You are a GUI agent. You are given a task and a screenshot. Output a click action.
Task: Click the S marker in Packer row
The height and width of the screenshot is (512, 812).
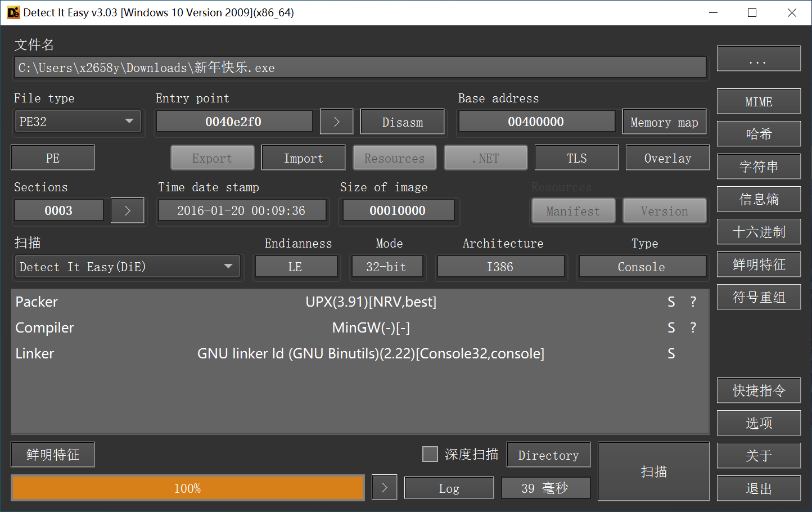click(671, 302)
